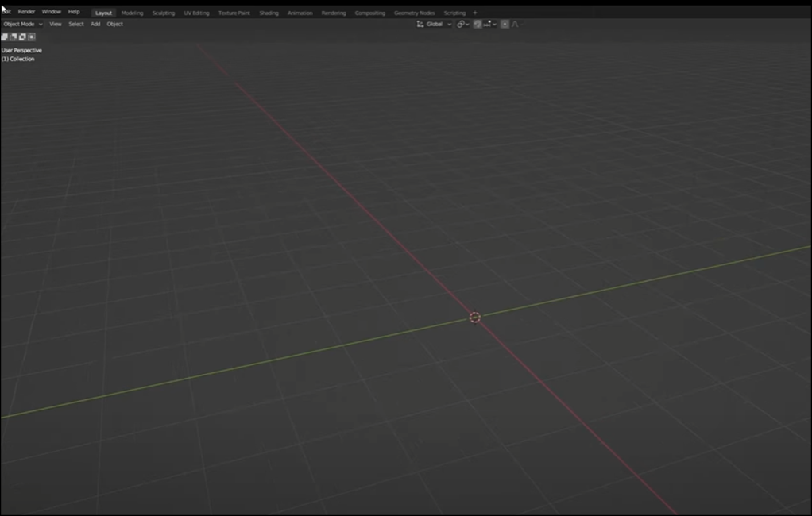Open the Render menu
The height and width of the screenshot is (516, 812).
[x=26, y=12]
